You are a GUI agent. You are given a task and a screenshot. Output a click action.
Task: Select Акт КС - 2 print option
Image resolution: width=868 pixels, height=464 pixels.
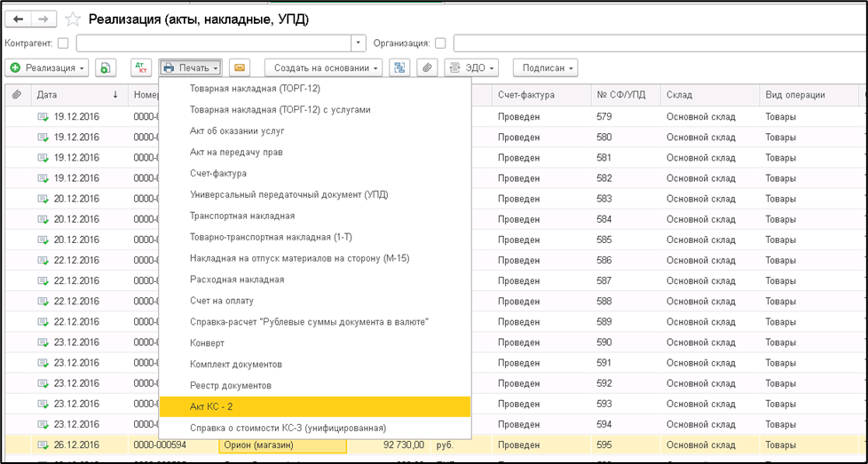coord(315,406)
